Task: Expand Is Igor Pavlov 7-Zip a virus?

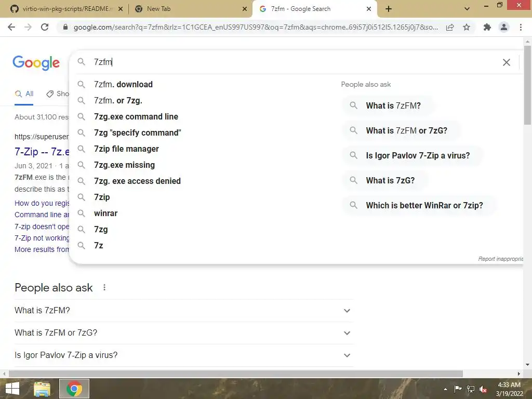Action: coord(183,355)
